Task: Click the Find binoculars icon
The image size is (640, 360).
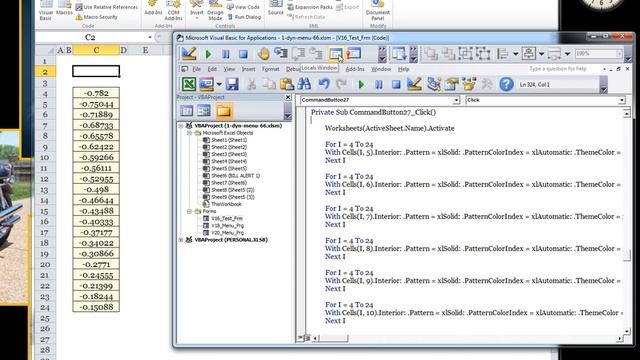Action: pyautogui.click(x=304, y=84)
